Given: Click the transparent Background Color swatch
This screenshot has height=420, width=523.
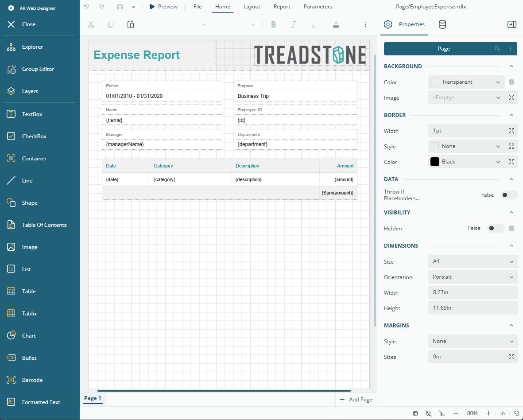Looking at the screenshot, I should pyautogui.click(x=434, y=82).
